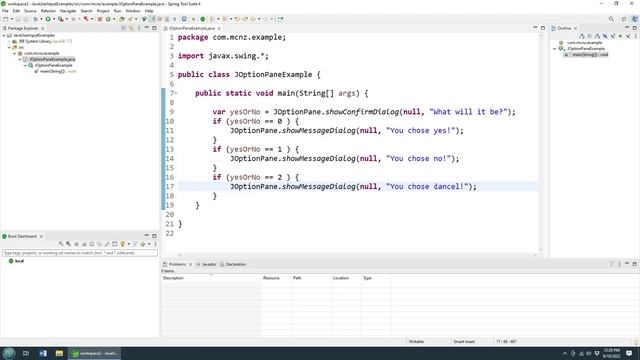The image size is (640, 360).
Task: Click the Problems view filter icon
Action: coord(611,264)
